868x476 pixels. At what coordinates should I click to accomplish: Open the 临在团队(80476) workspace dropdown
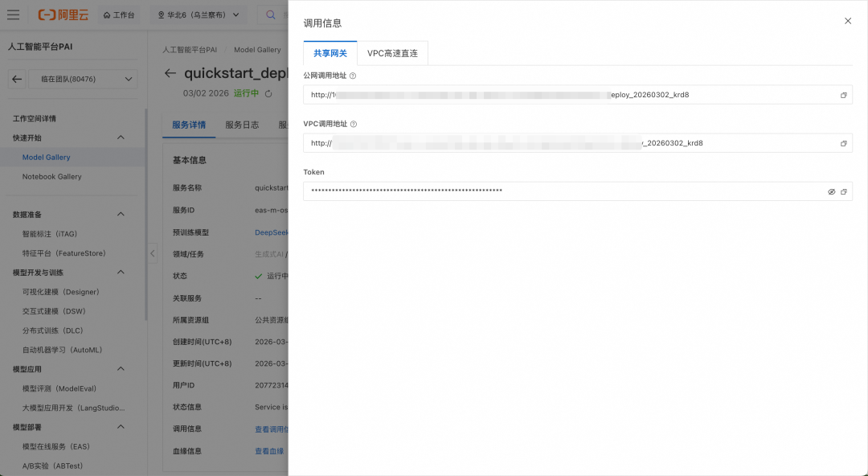click(82, 79)
